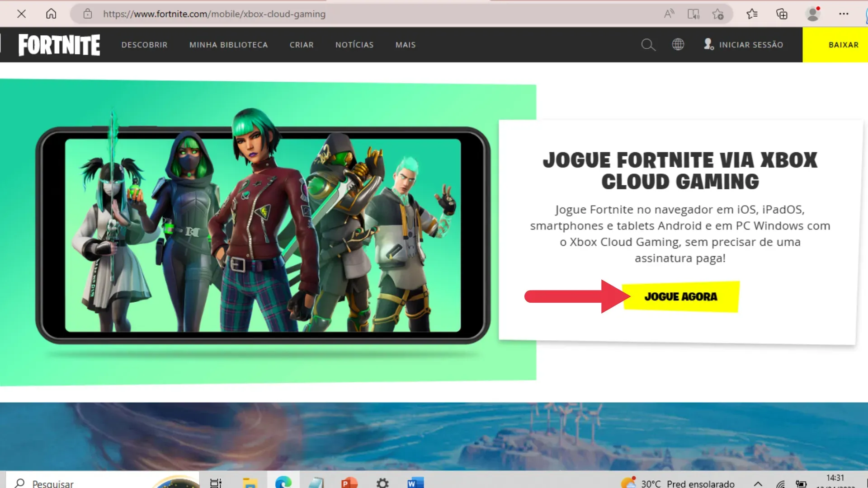Open the weather widget 30°C
The image size is (868, 488).
pos(677,483)
